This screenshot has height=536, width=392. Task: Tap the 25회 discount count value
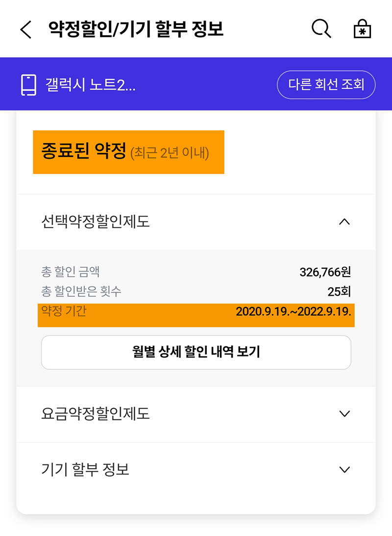pos(339,292)
